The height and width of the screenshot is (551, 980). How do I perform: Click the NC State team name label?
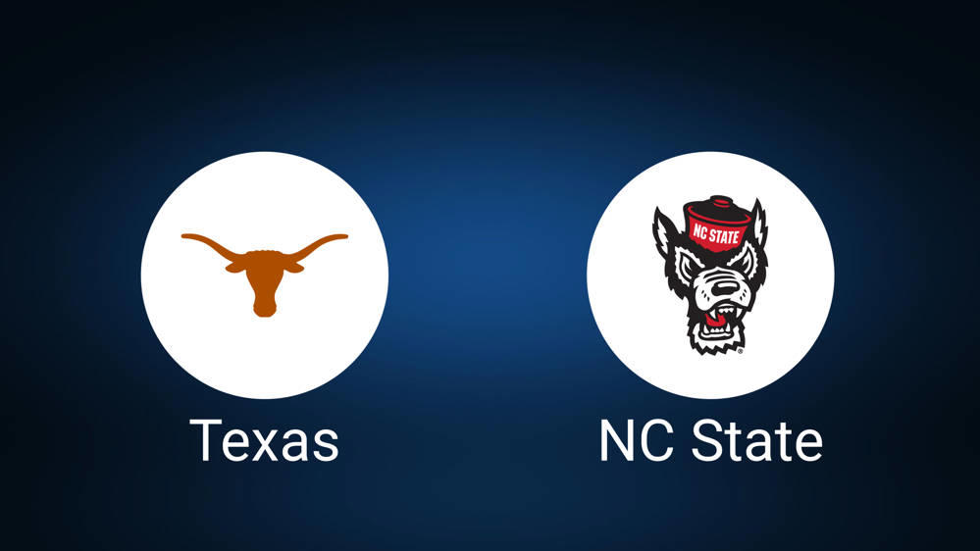(x=710, y=440)
